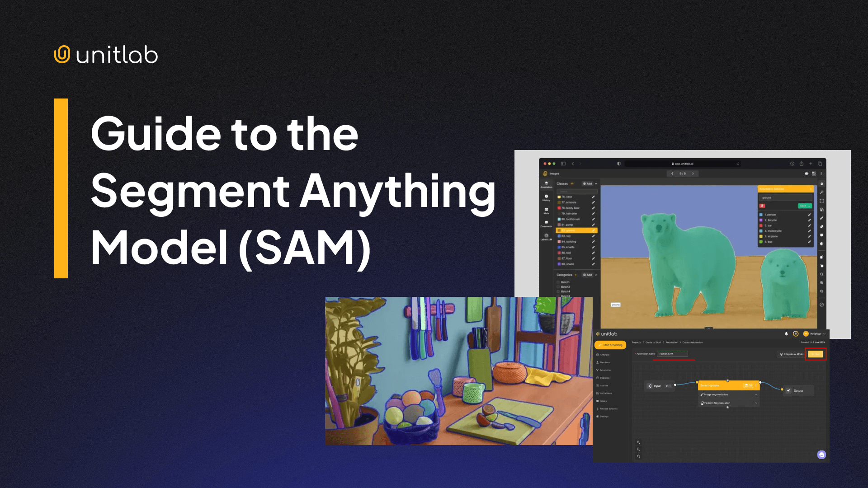Open the Annotation panel in the sidebar
Image resolution: width=868 pixels, height=488 pixels.
tap(546, 183)
